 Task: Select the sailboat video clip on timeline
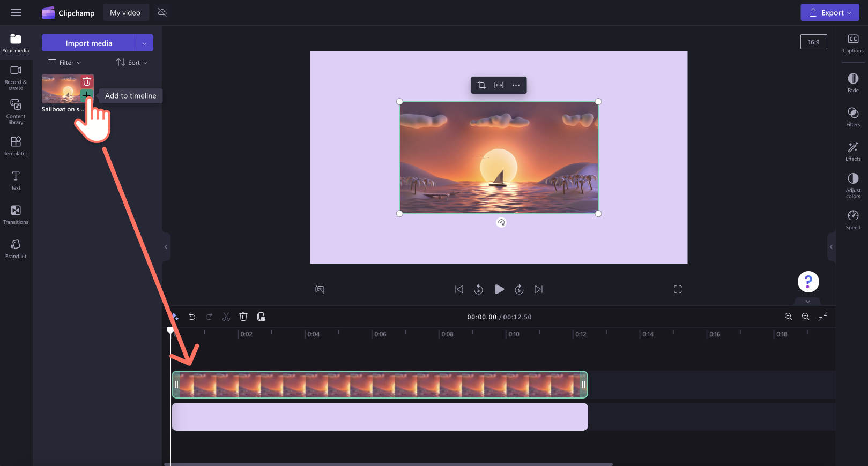pos(380,385)
